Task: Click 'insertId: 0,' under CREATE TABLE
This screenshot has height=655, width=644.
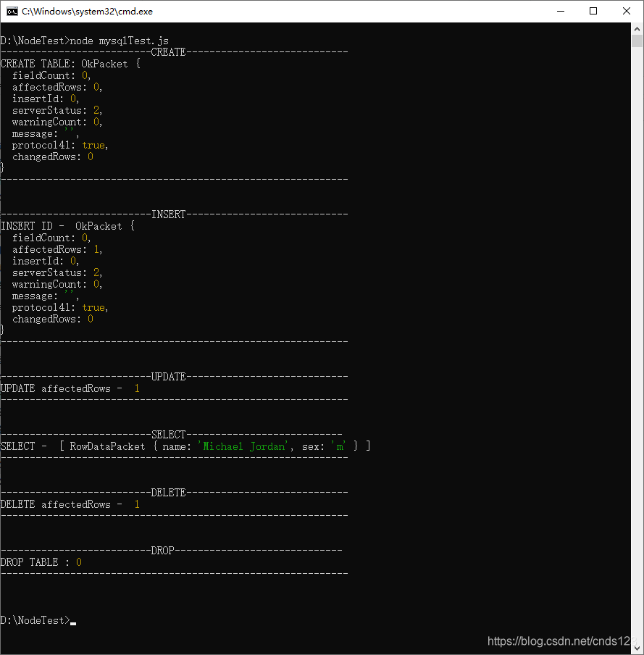Action: pyautogui.click(x=46, y=99)
